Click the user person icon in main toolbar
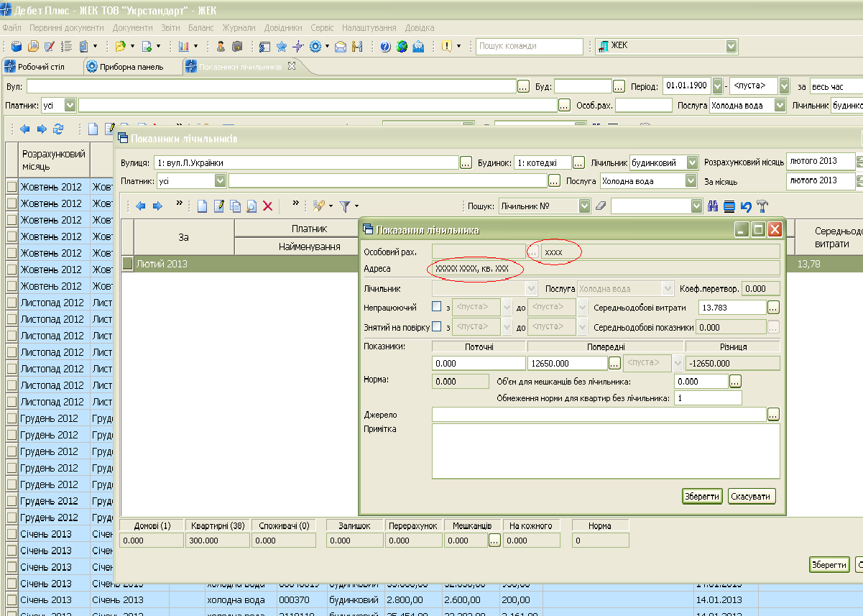This screenshot has height=616, width=863. [221, 46]
